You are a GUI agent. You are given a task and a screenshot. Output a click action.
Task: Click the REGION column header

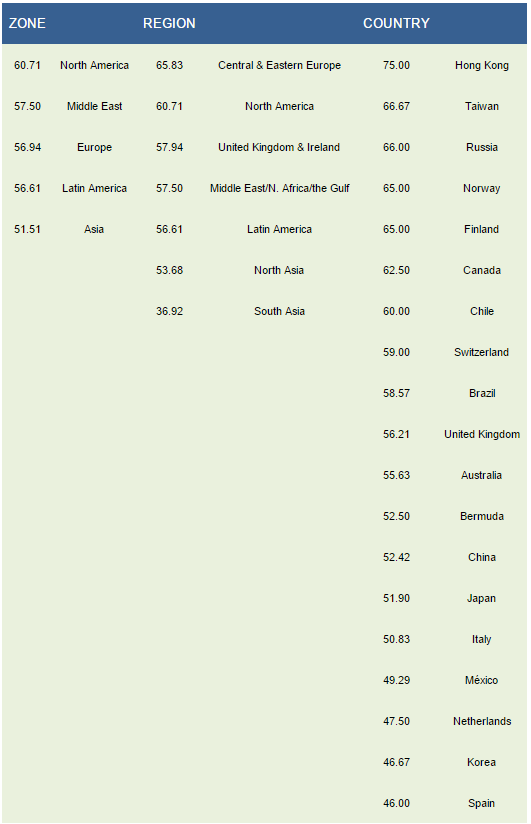tap(169, 23)
